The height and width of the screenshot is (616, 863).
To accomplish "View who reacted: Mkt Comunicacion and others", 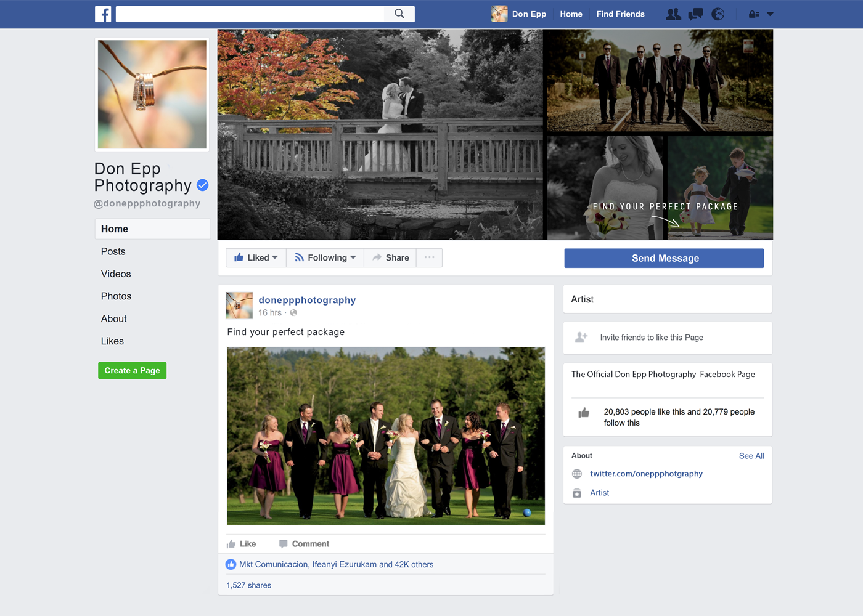I will click(336, 564).
